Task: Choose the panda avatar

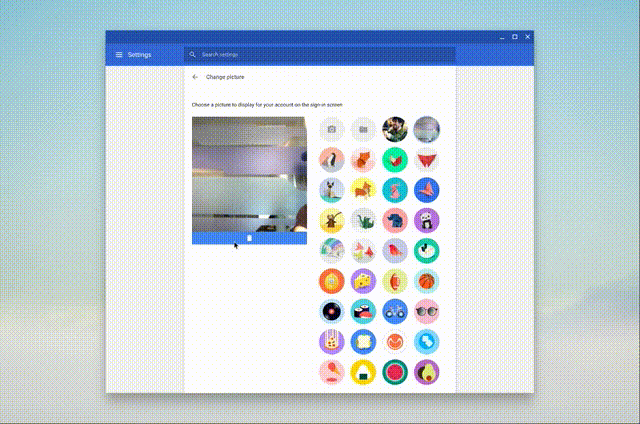Action: [427, 220]
